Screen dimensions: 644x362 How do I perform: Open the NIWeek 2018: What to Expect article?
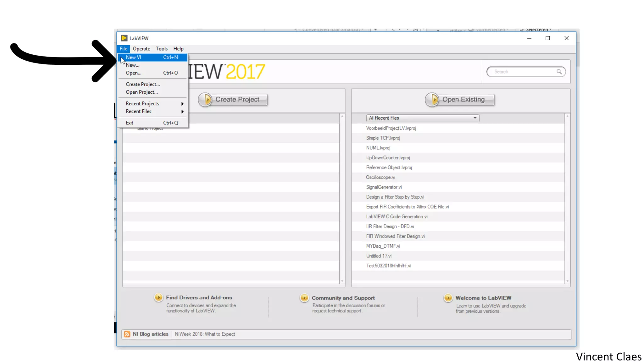point(205,334)
